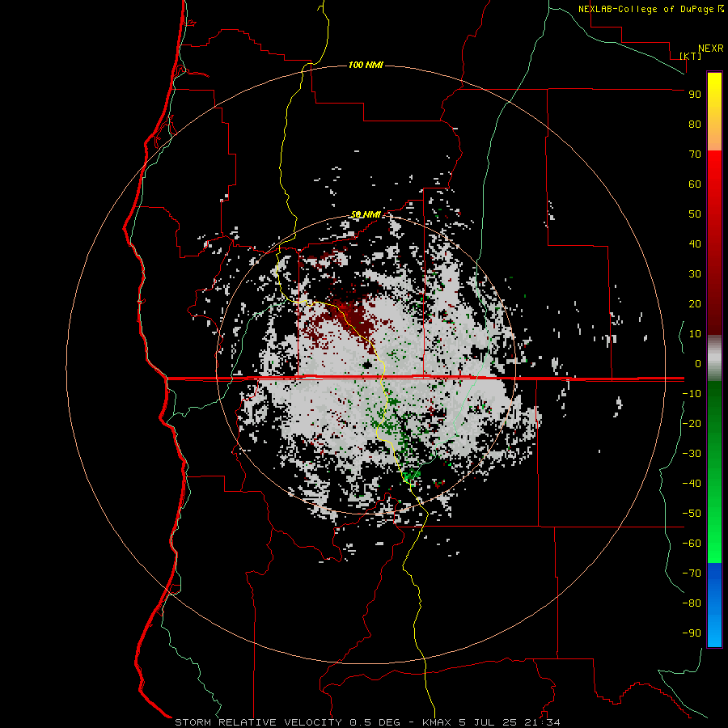This screenshot has width=728, height=728.
Task: Click the -10 knot label on the color scale
Action: coord(692,394)
